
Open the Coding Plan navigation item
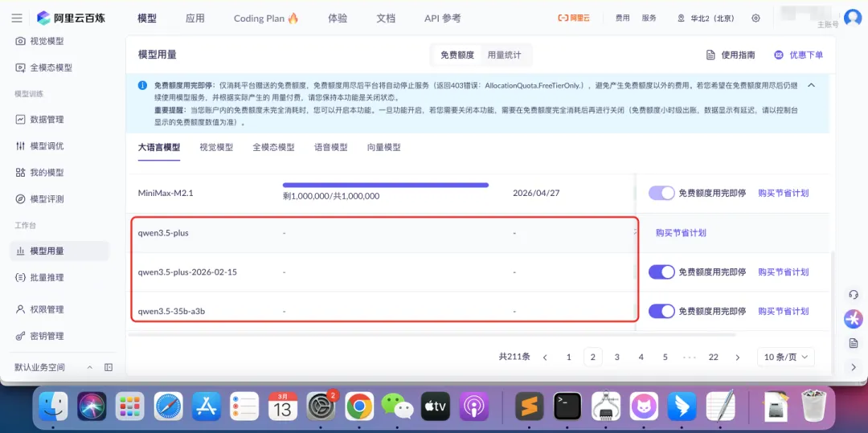[x=266, y=18]
